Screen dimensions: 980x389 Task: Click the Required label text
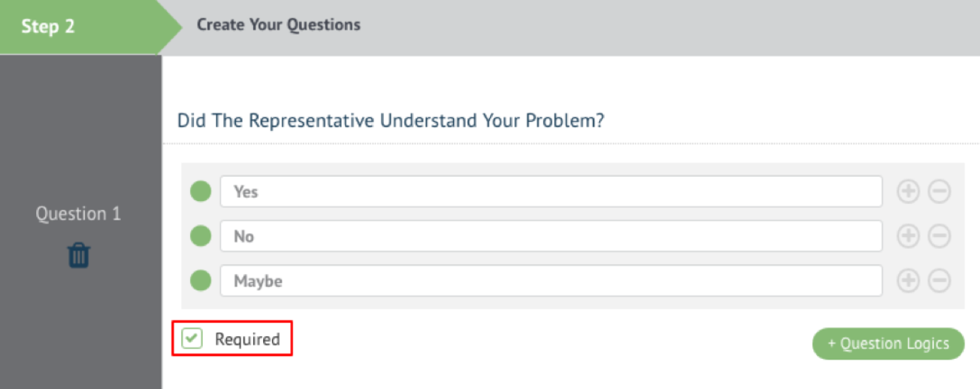click(247, 339)
